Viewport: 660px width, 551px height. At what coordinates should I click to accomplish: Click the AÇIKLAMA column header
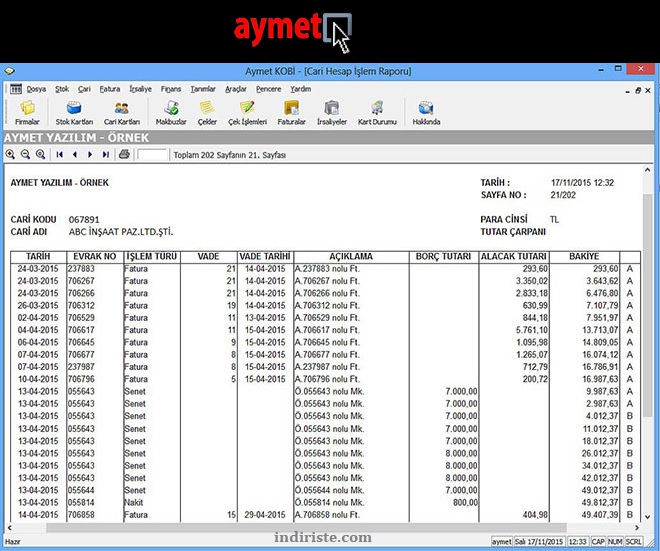click(351, 256)
